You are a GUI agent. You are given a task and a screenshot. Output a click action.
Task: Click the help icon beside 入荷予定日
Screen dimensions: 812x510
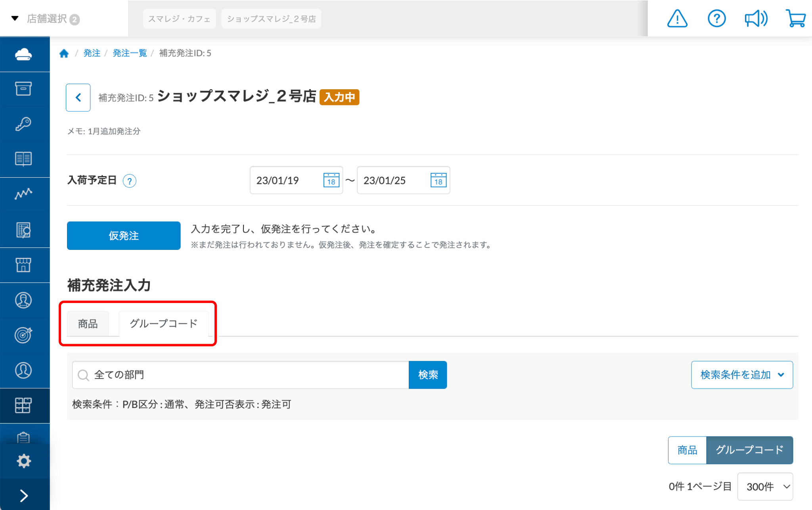[129, 181]
